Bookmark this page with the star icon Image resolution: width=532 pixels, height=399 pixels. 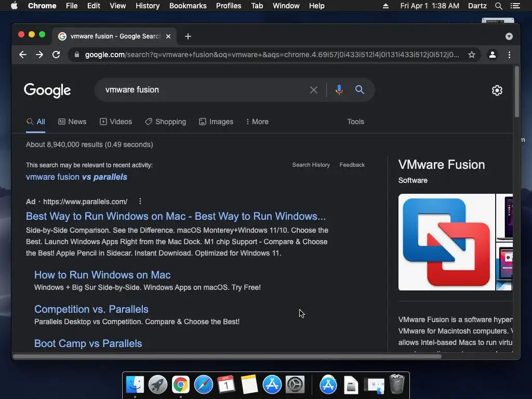(x=472, y=55)
